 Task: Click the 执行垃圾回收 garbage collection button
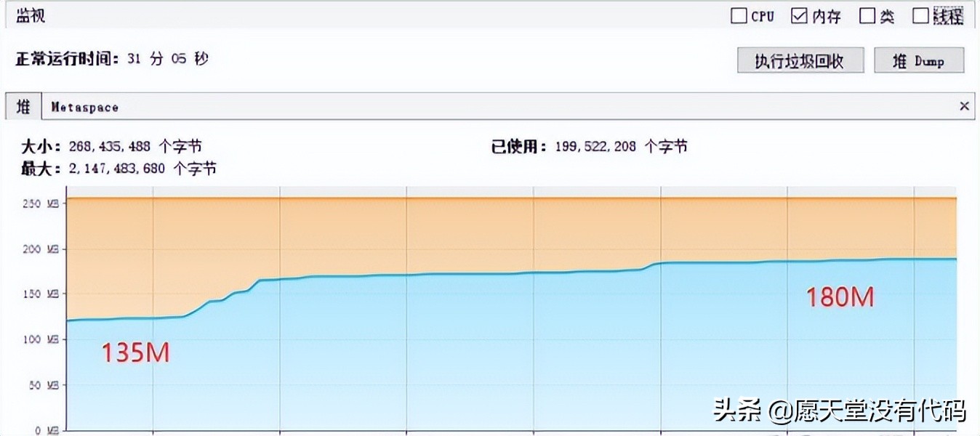click(800, 60)
